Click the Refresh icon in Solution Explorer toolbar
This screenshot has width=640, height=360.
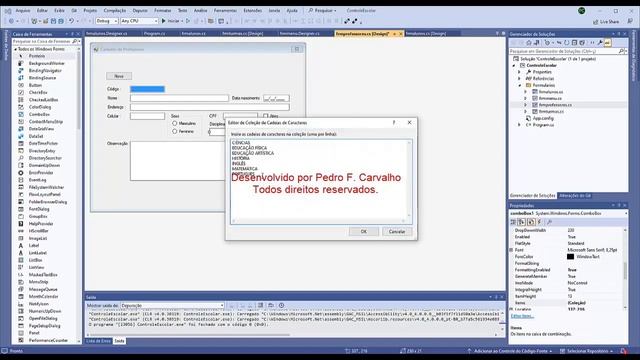(x=567, y=42)
